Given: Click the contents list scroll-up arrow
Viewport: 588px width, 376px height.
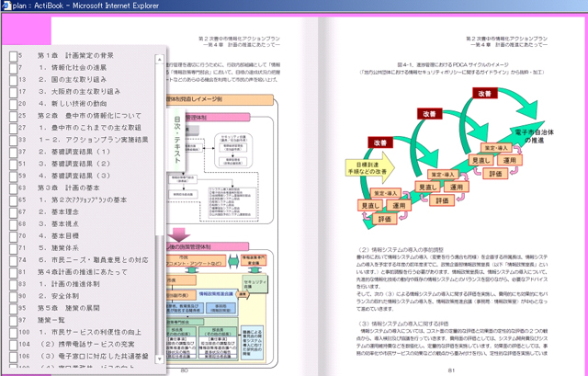Looking at the screenshot, I should click(159, 59).
